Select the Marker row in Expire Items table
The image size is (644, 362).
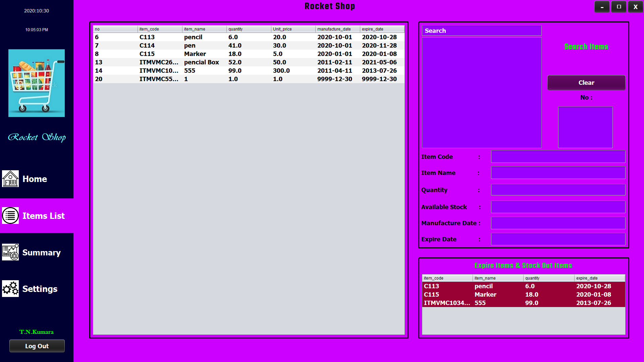(x=485, y=294)
